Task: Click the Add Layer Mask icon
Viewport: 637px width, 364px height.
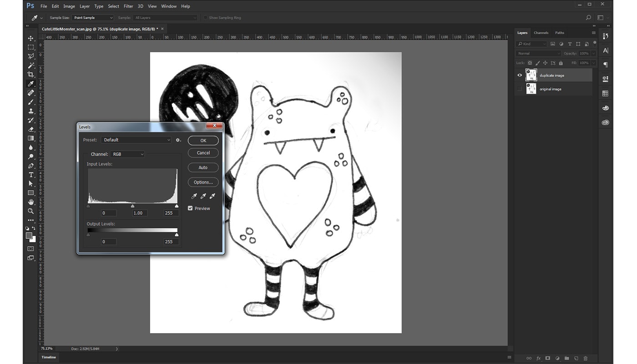Action: click(x=548, y=358)
